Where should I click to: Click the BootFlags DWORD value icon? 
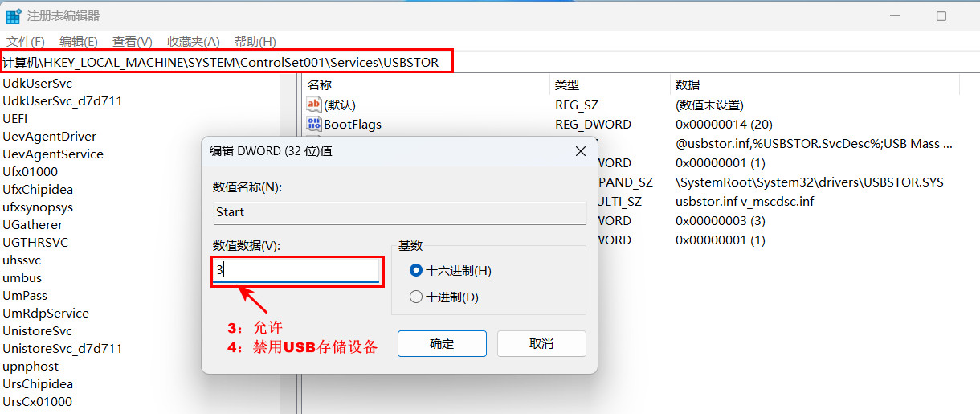(313, 124)
